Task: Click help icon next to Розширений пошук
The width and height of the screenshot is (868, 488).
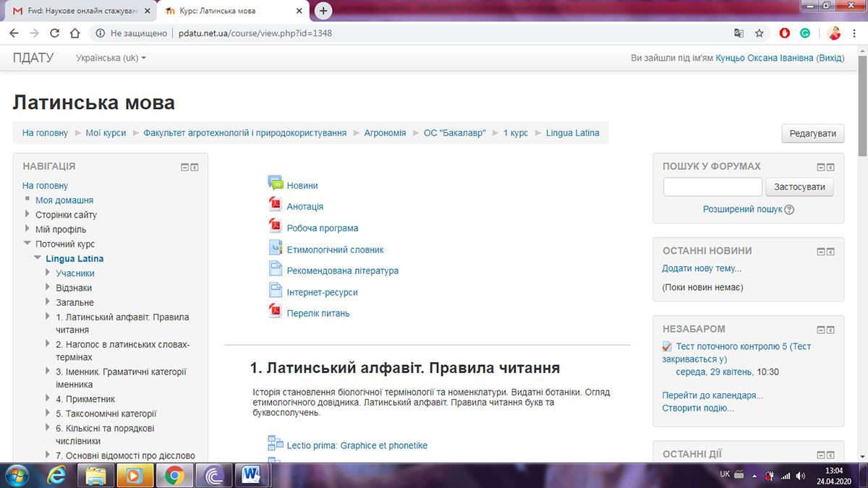Action: (x=789, y=210)
